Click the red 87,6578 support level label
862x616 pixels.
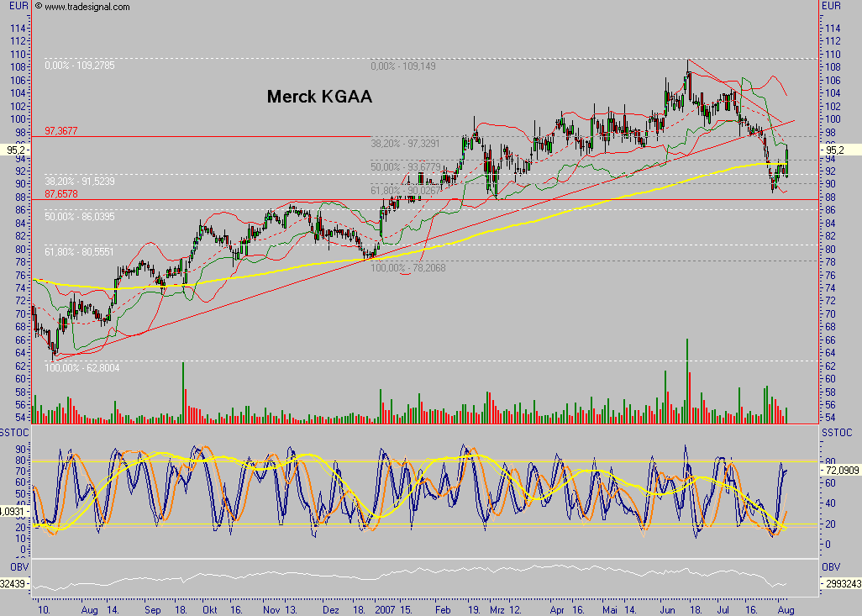coord(61,194)
